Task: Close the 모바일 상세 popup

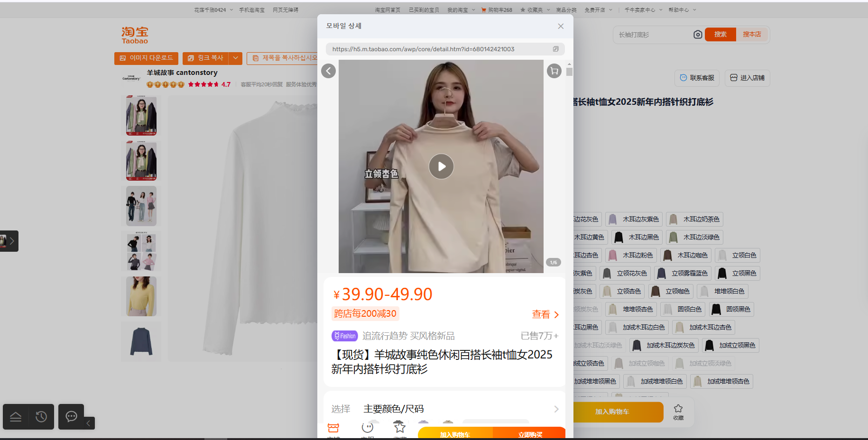Action: pos(561,26)
